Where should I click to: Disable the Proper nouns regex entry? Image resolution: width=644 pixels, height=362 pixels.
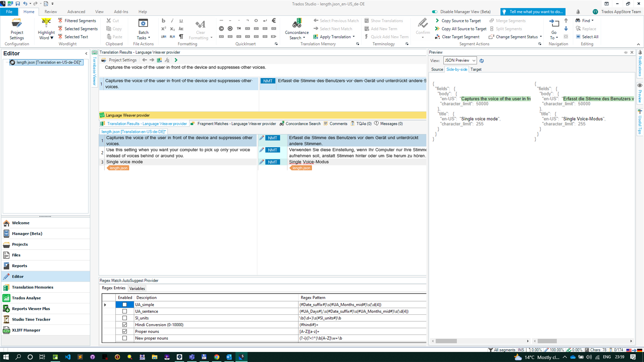125,332
